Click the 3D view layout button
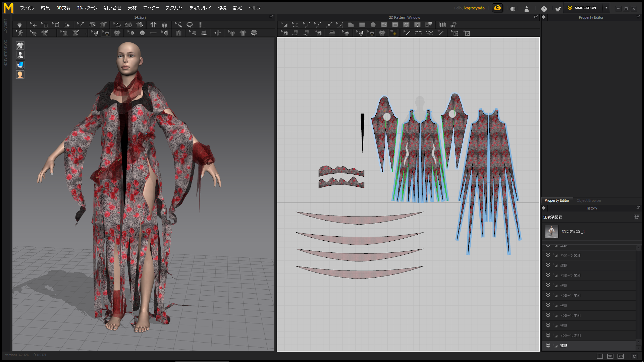Viewport: 644px width, 362px height. point(610,356)
